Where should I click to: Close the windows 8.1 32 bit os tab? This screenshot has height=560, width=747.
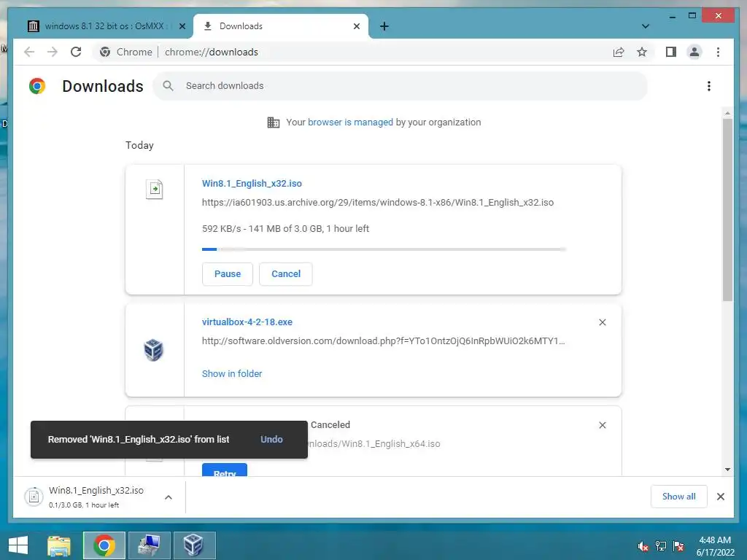[x=182, y=26]
